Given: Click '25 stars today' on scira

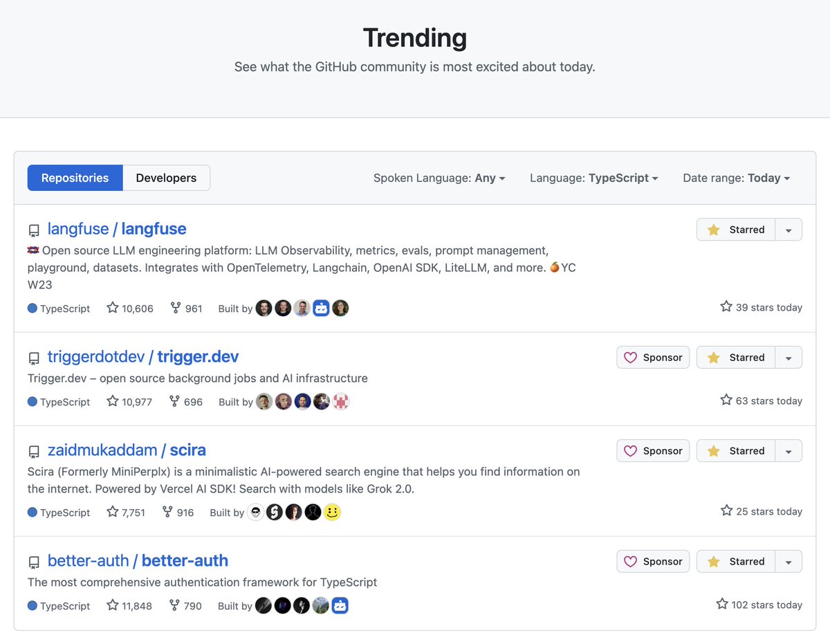Looking at the screenshot, I should [762, 511].
